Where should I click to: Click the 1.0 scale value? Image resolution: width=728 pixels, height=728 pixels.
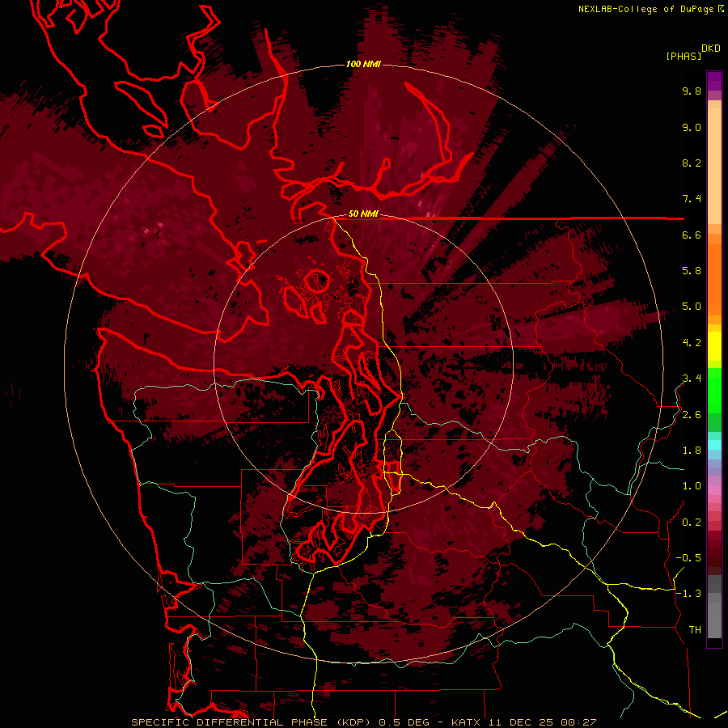(x=692, y=486)
